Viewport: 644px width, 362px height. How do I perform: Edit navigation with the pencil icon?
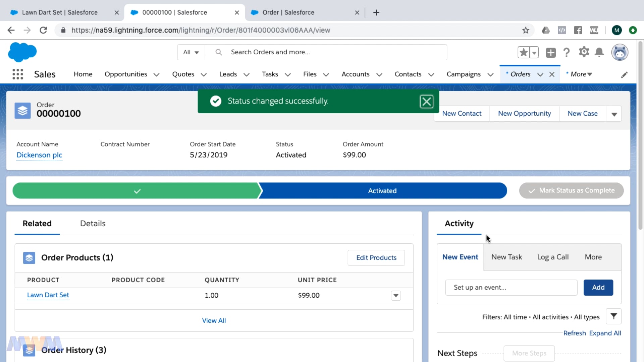click(624, 75)
